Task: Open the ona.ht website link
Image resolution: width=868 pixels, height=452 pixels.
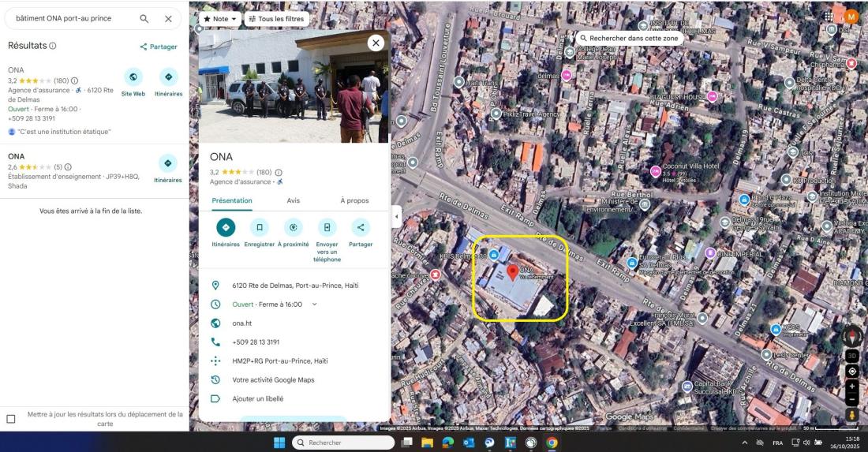Action: pos(242,323)
